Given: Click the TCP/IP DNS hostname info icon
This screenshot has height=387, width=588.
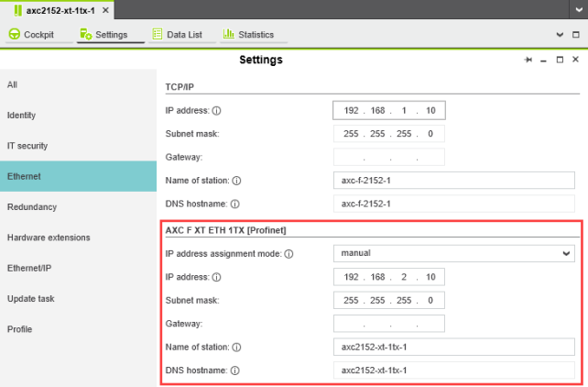Looking at the screenshot, I should point(234,204).
